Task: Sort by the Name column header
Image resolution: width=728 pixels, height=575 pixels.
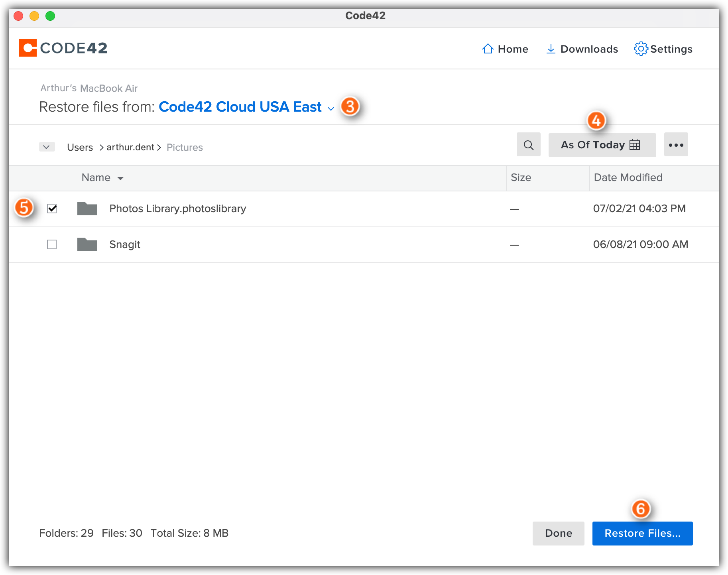Action: click(x=96, y=177)
